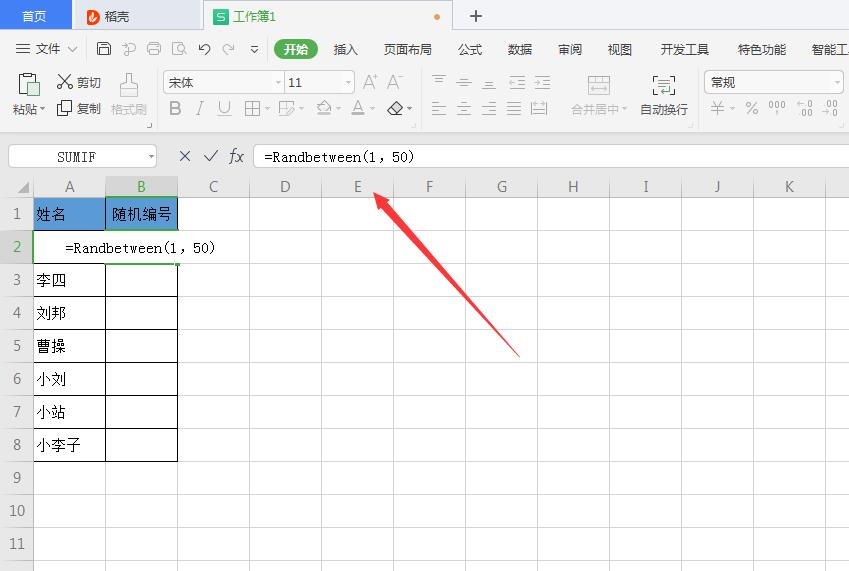Confirm formula entry with checkmark button
The height and width of the screenshot is (571, 849).
point(211,156)
